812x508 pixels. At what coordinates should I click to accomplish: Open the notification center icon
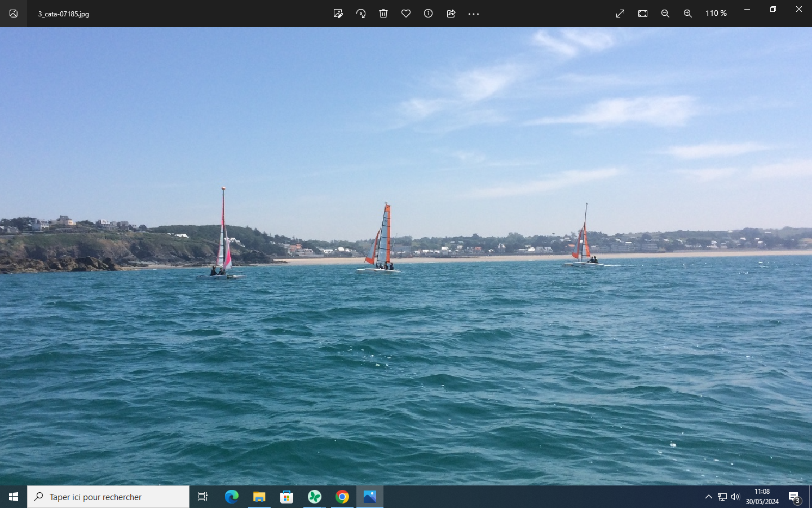[795, 497]
